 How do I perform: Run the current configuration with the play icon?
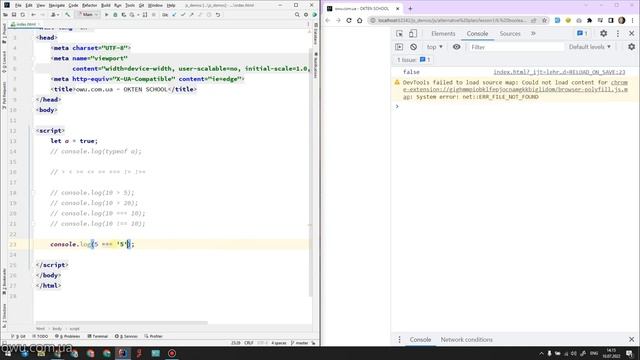click(107, 15)
